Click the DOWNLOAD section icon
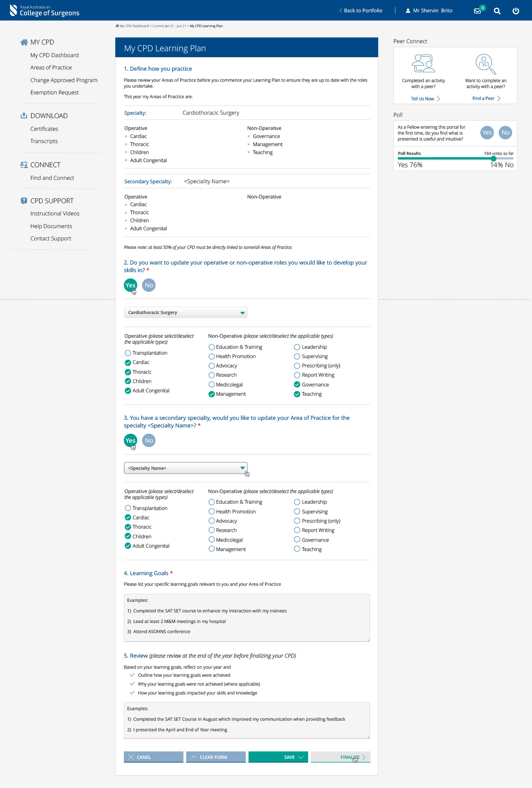Screen dimensions: 532x788 tap(24, 116)
